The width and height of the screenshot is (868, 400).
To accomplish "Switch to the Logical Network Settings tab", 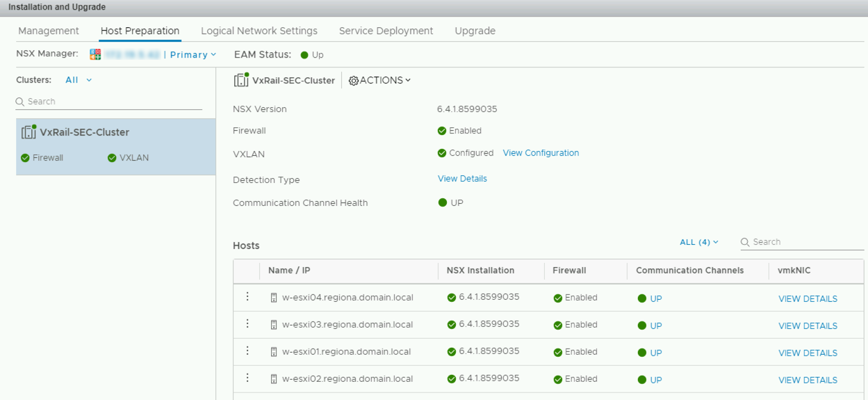I will click(x=259, y=31).
